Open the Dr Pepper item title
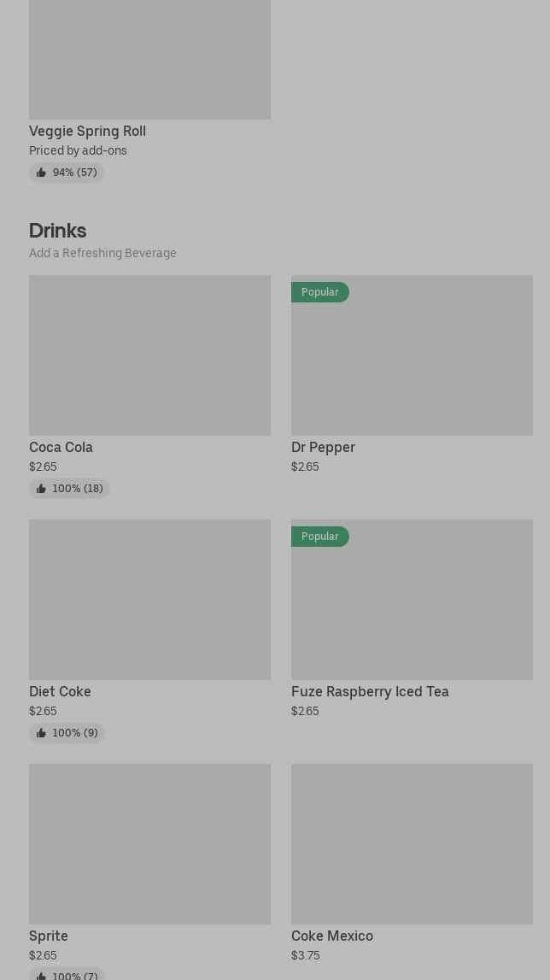 click(323, 447)
